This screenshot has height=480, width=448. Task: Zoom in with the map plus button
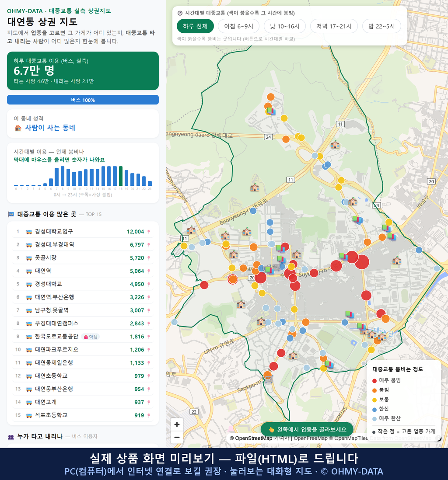pos(177,424)
